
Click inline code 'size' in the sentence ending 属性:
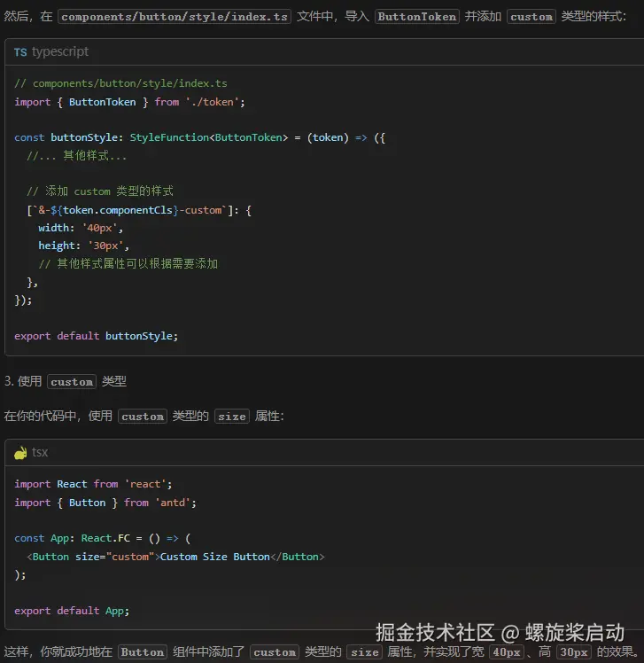point(231,416)
